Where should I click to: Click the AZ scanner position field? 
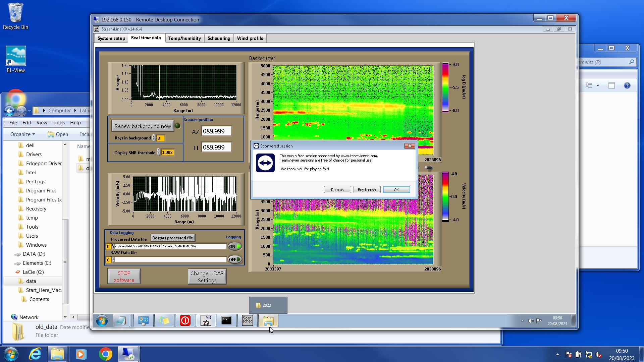point(216,131)
